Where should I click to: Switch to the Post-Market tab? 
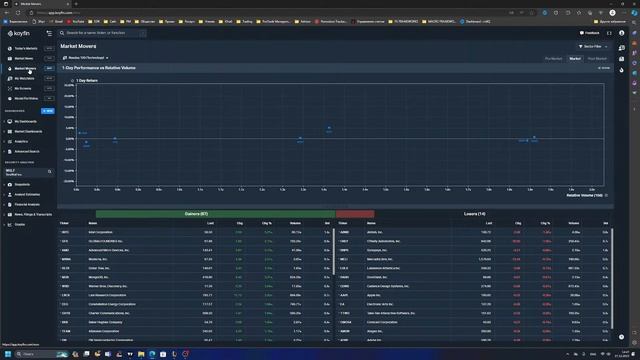point(597,59)
